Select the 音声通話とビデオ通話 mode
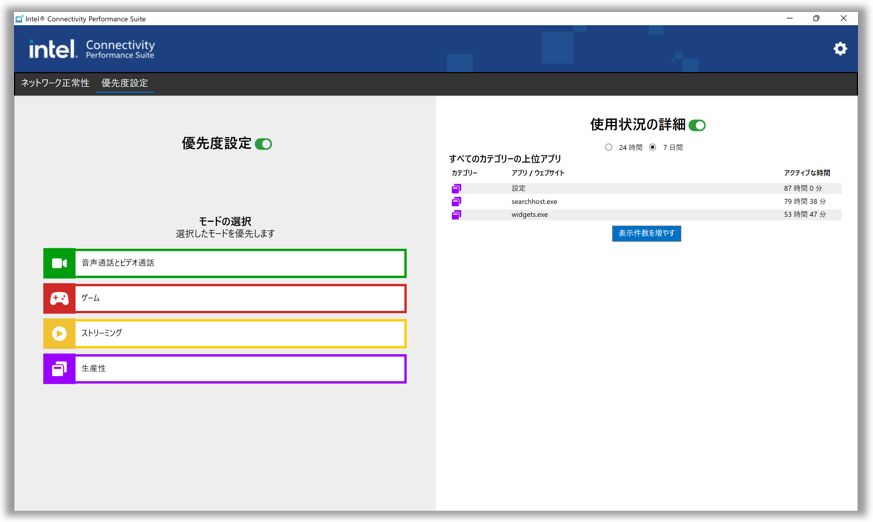The height and width of the screenshot is (522, 873). (225, 263)
